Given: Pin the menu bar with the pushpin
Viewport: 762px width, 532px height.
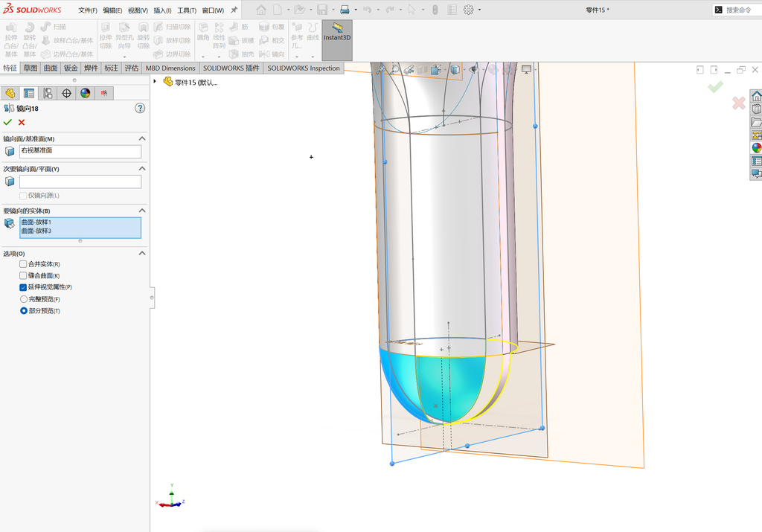Looking at the screenshot, I should point(234,10).
